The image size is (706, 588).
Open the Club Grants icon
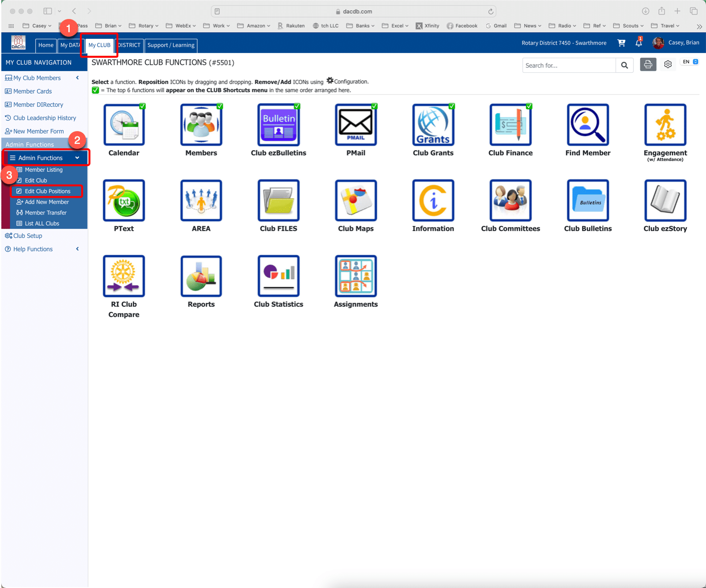(433, 125)
